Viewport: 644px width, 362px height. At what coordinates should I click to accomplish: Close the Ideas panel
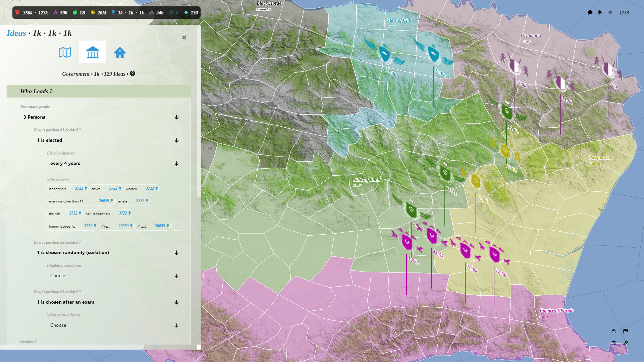184,38
